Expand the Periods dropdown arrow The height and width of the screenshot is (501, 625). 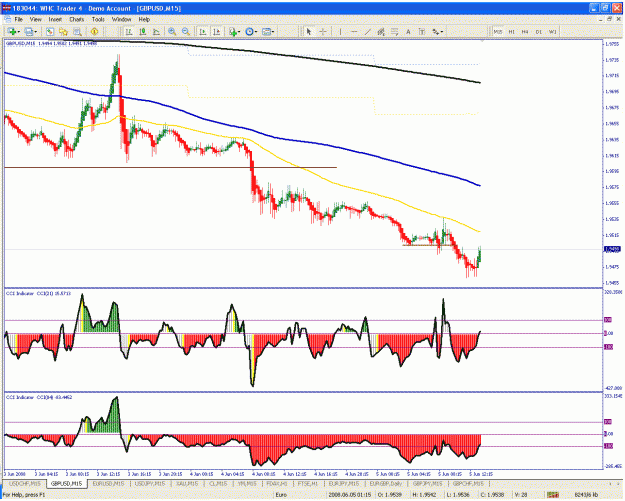(x=256, y=32)
